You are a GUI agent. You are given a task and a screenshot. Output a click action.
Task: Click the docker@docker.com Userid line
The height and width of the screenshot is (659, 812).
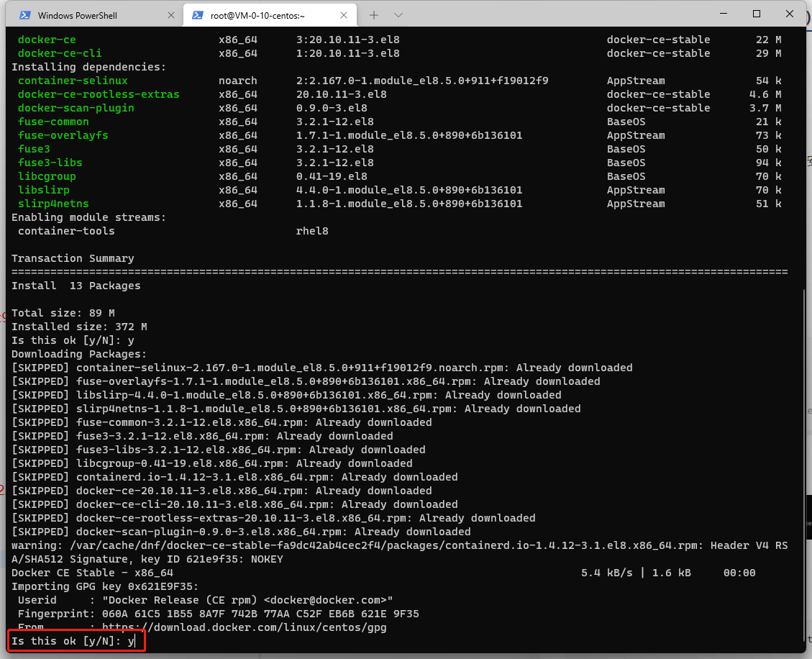coord(205,600)
